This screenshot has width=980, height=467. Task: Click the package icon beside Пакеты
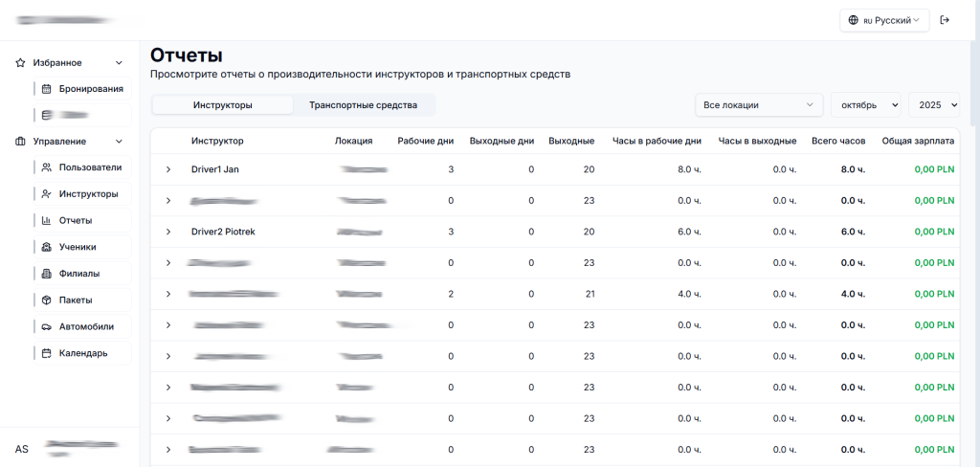(46, 300)
